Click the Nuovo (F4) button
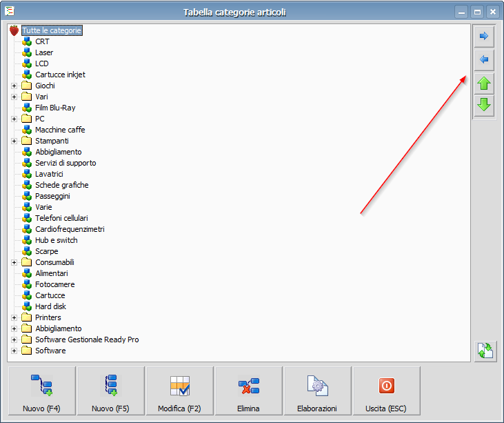 pyautogui.click(x=42, y=391)
